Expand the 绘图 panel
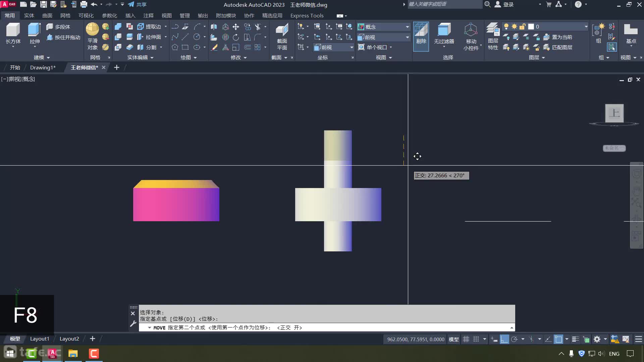Viewport: 644px width, 362px height. (x=189, y=58)
